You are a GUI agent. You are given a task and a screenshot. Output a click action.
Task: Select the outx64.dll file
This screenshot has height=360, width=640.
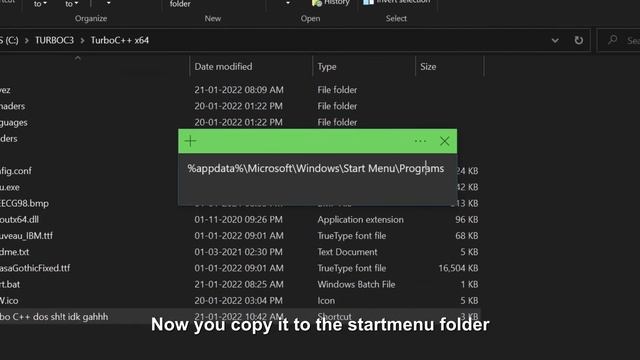pos(19,220)
